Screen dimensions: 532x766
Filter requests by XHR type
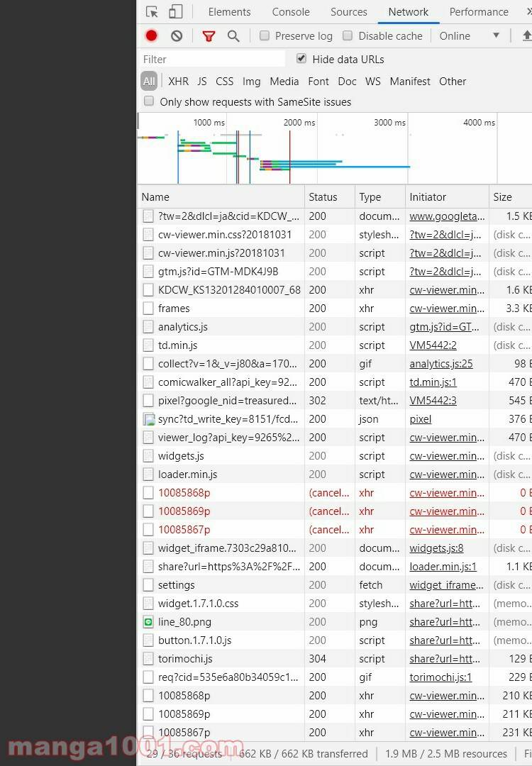178,82
